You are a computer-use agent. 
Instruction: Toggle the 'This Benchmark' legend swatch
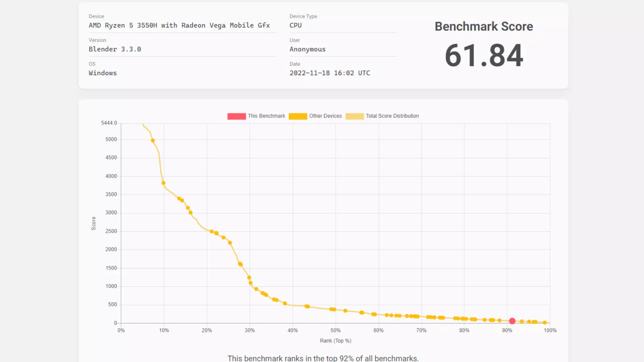(x=236, y=116)
